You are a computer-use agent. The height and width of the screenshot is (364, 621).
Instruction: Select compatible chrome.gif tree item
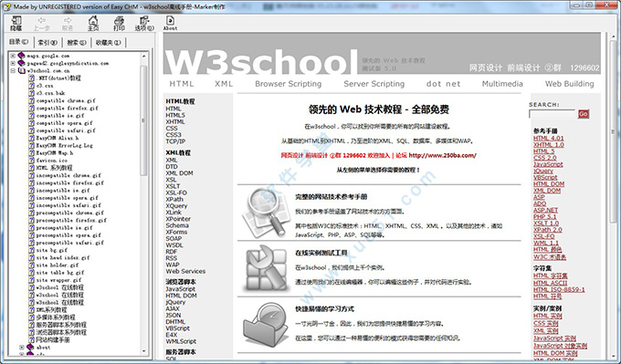pos(66,100)
